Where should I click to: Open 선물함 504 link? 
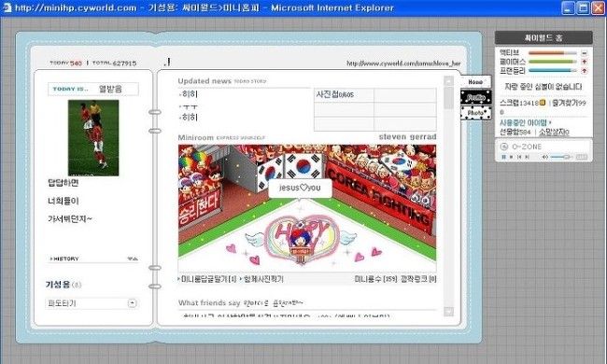tap(515, 132)
